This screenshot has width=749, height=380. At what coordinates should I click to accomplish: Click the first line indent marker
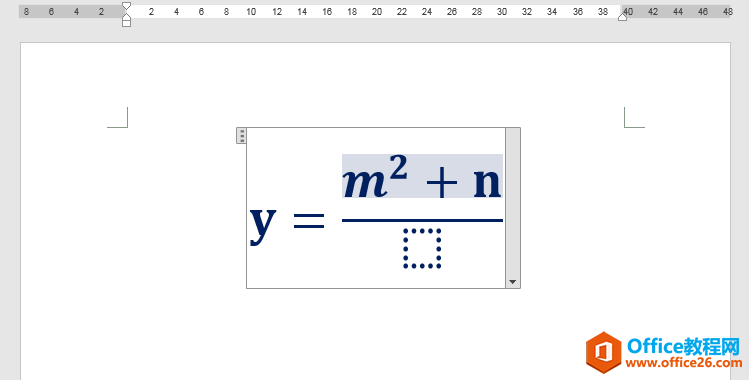[126, 6]
